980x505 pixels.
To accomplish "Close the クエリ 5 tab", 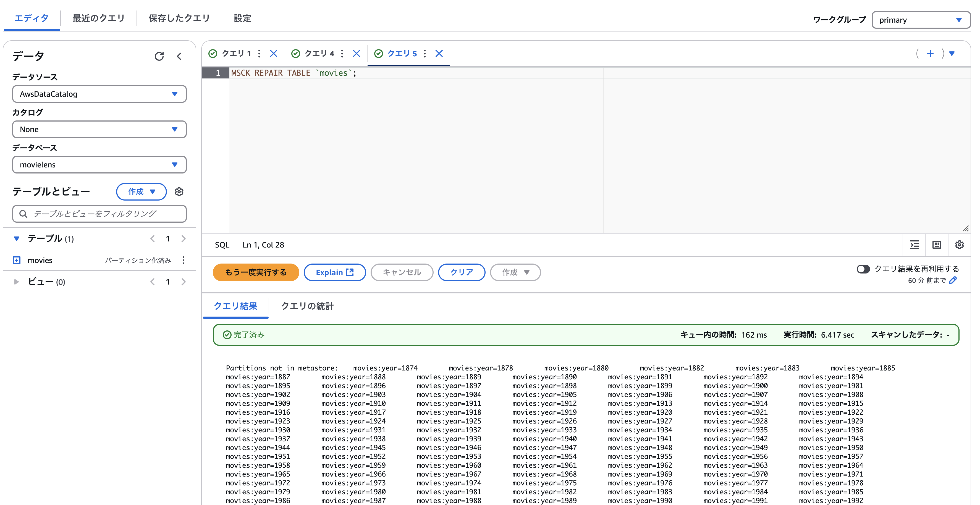I will 439,54.
